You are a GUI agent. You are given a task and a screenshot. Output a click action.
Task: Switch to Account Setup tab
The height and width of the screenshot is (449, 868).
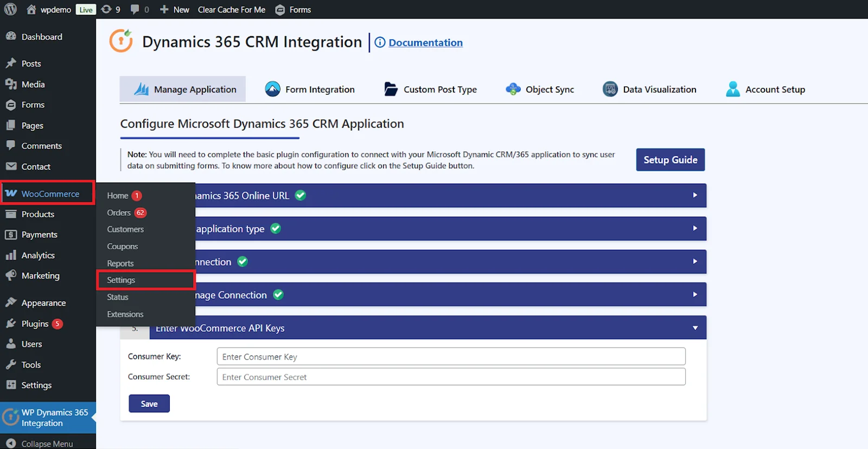coord(765,89)
